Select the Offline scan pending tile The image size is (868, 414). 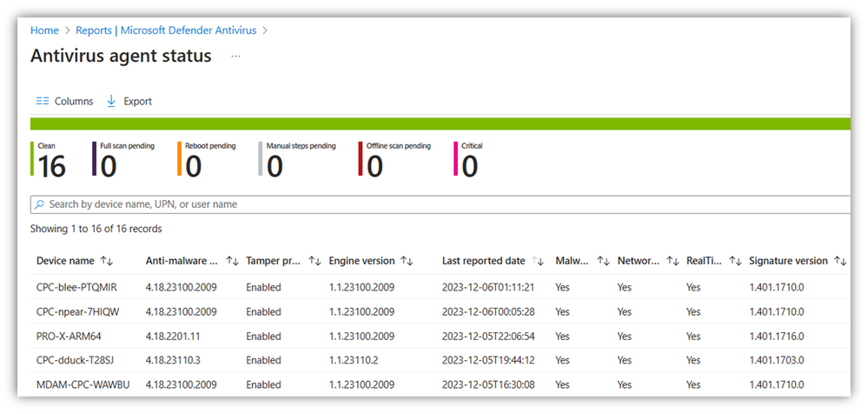394,160
